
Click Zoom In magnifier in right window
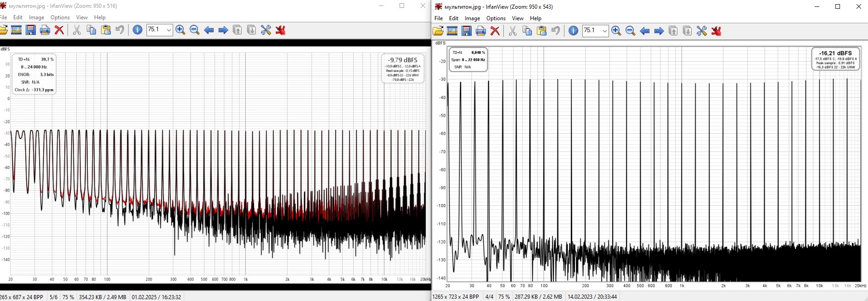(x=616, y=31)
